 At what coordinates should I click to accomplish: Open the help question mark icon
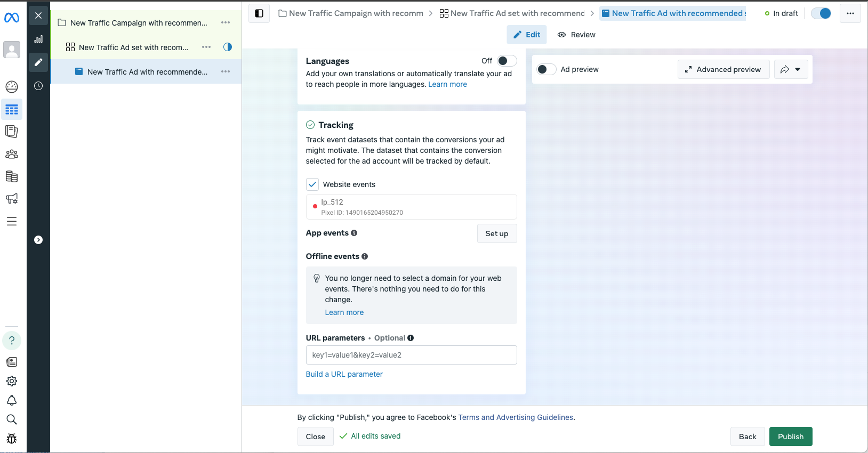click(12, 341)
